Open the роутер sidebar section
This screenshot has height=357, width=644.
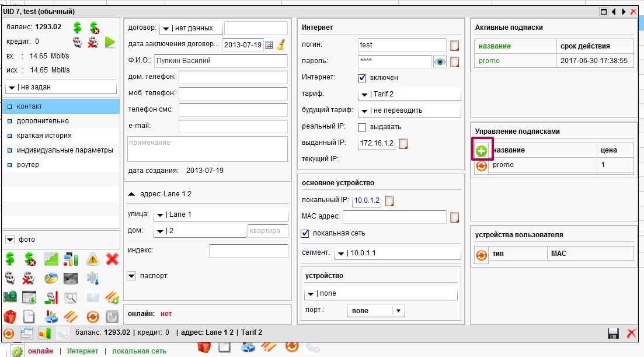coord(28,165)
